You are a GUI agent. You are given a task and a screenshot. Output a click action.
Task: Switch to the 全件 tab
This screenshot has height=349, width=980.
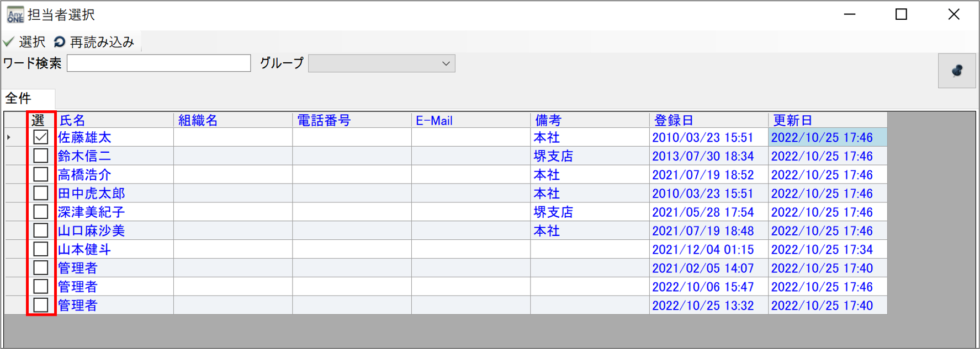pos(19,98)
